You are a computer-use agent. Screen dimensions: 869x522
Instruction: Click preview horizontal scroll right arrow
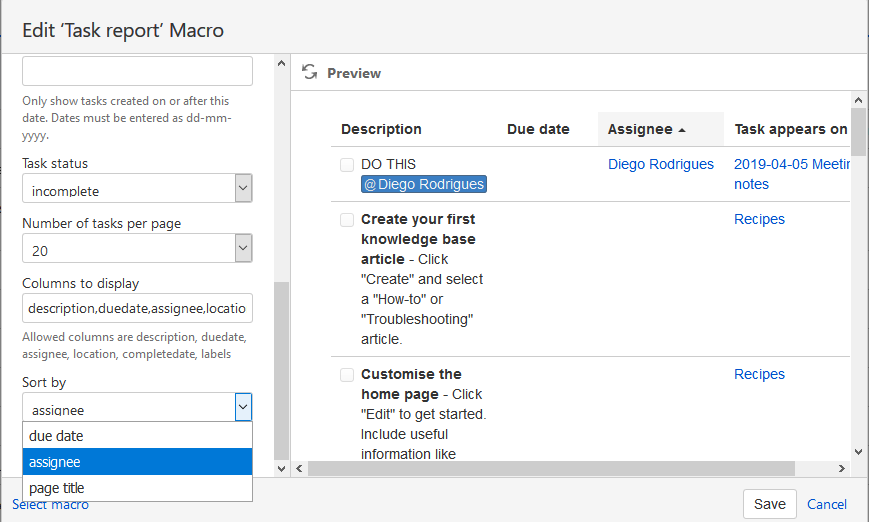(842, 469)
